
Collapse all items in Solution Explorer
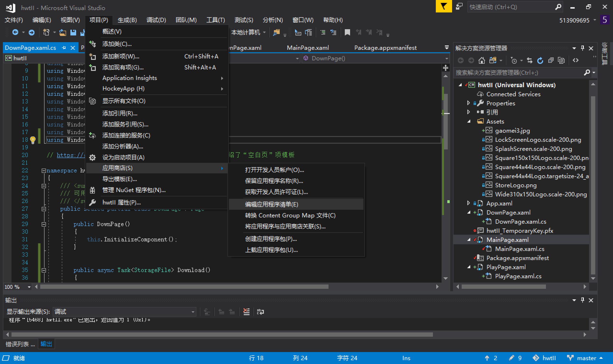tap(551, 60)
